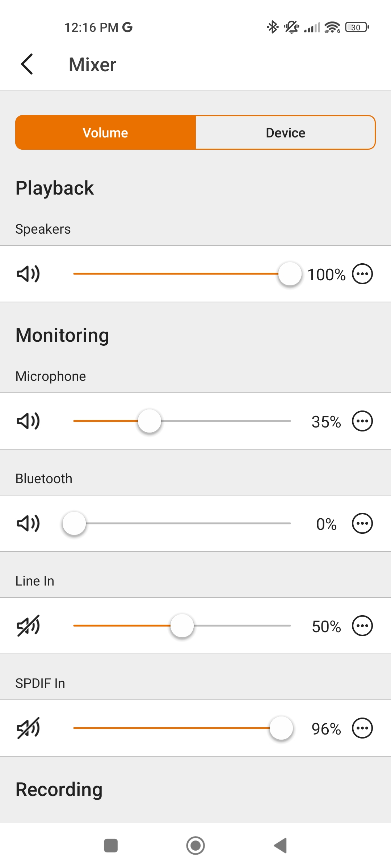Image resolution: width=391 pixels, height=868 pixels.
Task: Show the Line In options menu
Action: click(x=362, y=626)
